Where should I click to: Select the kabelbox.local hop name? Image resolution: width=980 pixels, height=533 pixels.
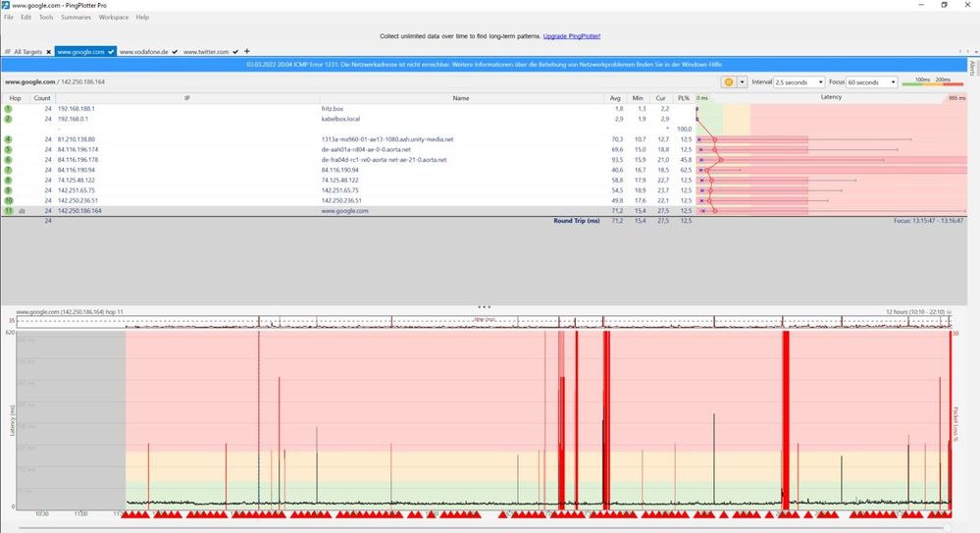point(340,119)
